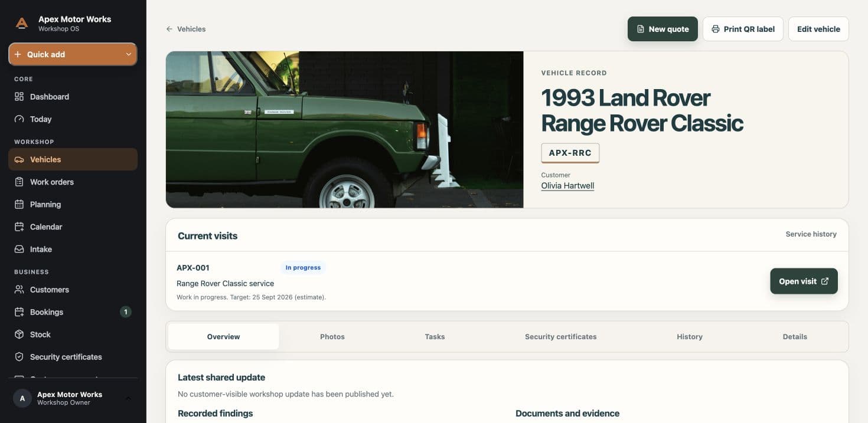Go to Today in sidebar

[73, 119]
